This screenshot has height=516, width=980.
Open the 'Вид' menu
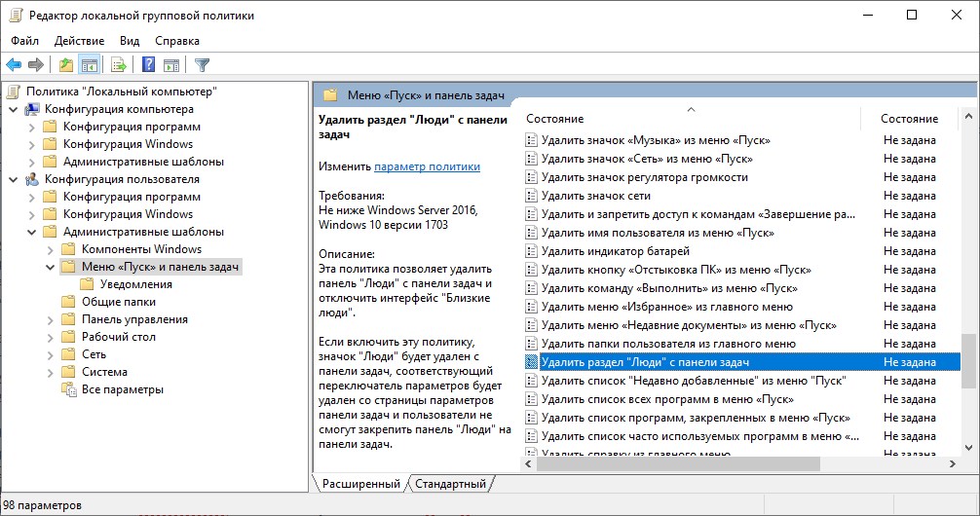coord(130,41)
